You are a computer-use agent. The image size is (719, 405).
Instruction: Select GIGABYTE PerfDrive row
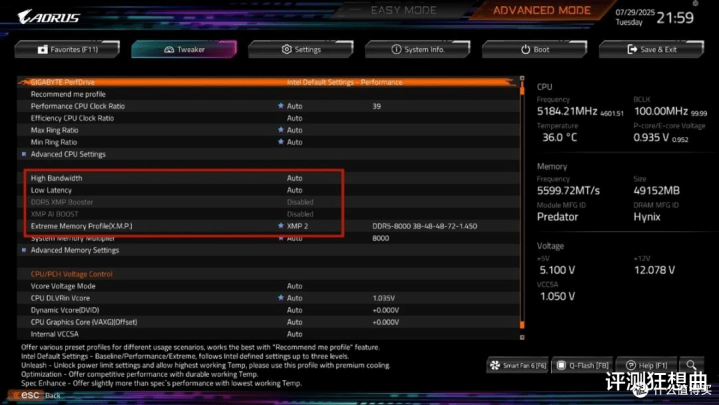pyautogui.click(x=268, y=82)
